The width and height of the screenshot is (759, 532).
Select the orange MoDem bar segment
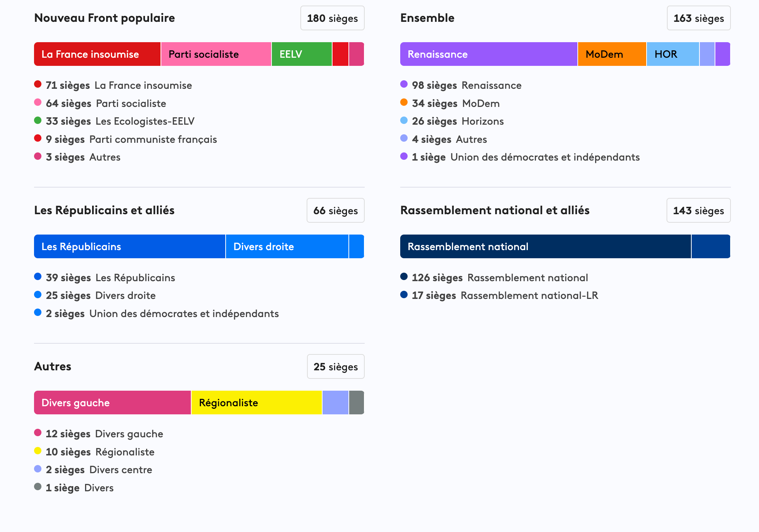(x=612, y=54)
